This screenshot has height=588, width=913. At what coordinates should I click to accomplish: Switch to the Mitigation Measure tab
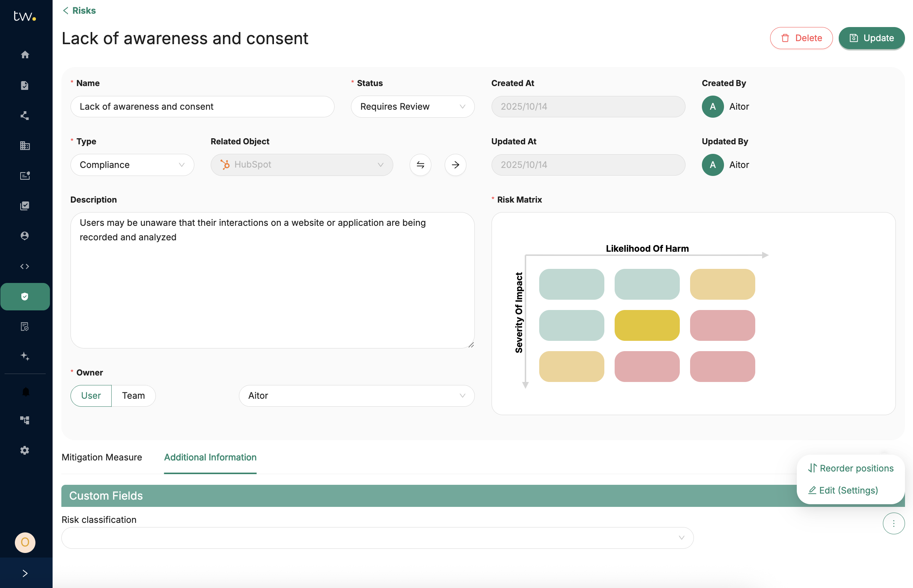click(x=102, y=457)
